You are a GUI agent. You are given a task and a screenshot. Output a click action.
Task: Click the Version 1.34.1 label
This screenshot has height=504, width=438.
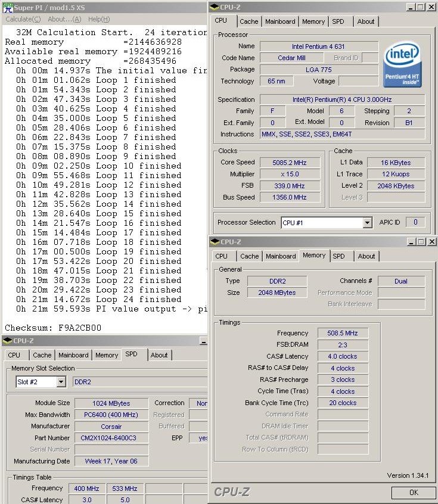408,475
